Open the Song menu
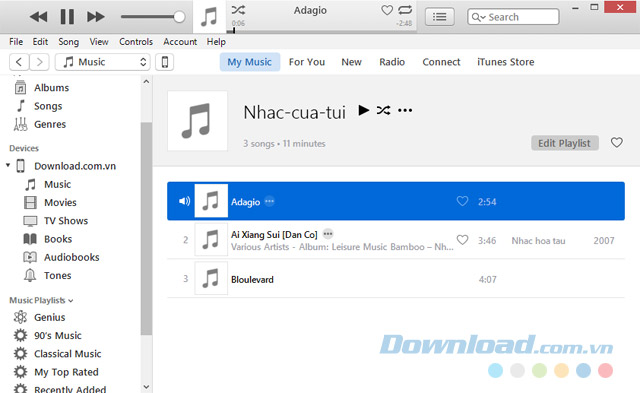The height and width of the screenshot is (393, 640). 69,42
